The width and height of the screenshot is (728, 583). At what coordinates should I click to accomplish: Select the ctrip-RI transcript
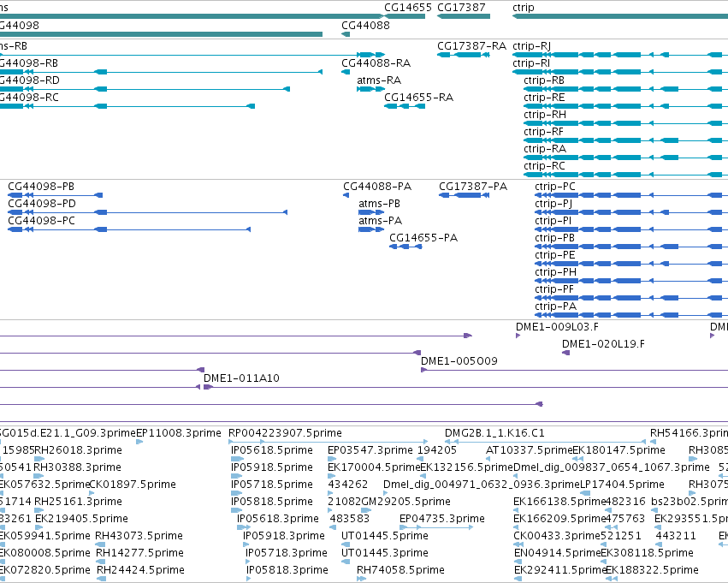[620, 72]
